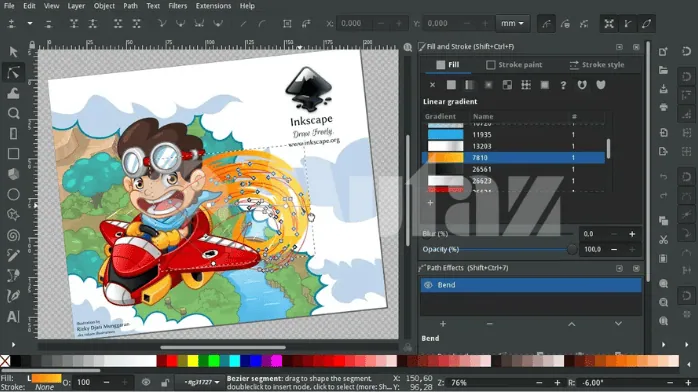
Task: Move Bend effect down with chevron
Action: coord(618,324)
